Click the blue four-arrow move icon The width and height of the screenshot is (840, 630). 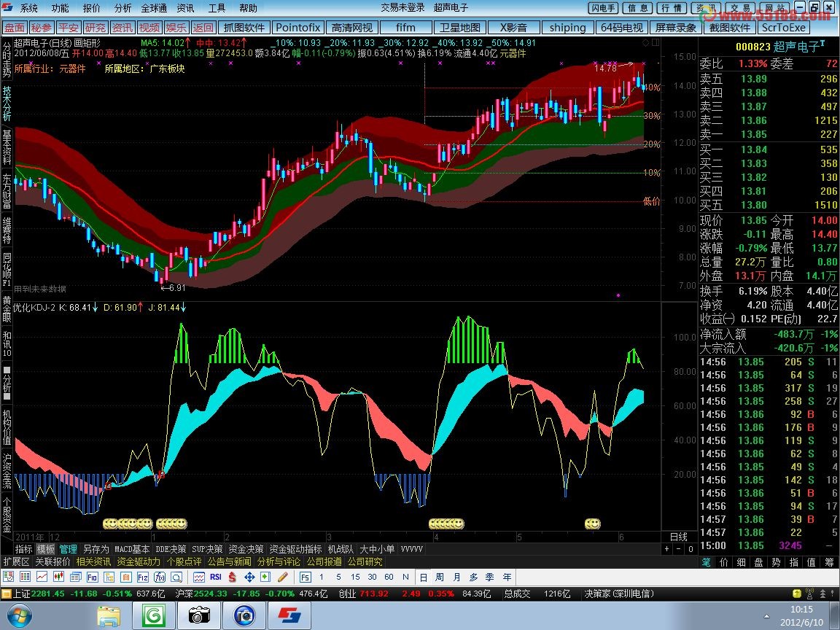click(249, 577)
